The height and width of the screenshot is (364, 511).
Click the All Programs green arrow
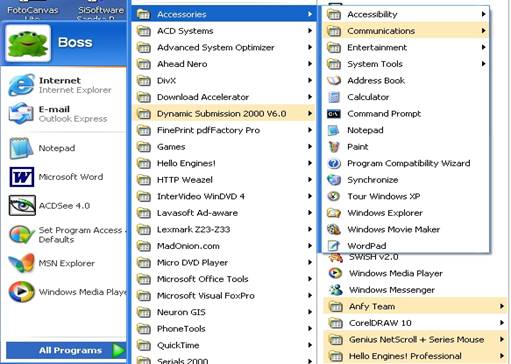[118, 350]
